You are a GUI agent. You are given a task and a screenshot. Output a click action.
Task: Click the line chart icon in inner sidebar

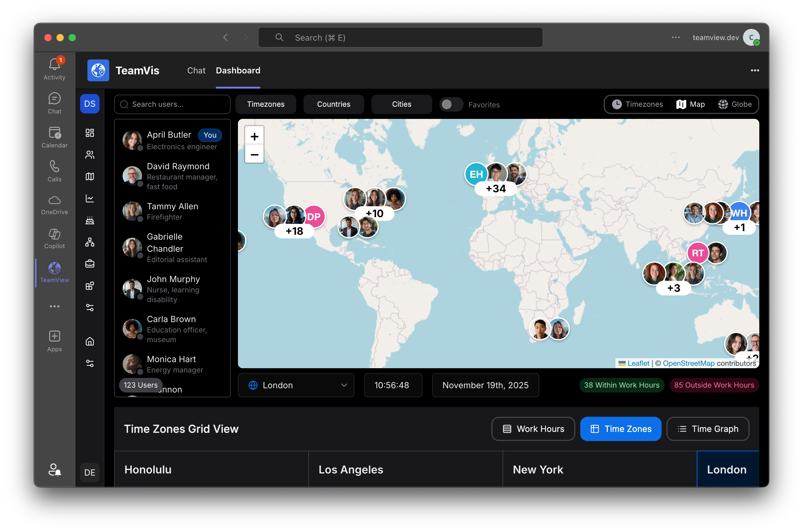pyautogui.click(x=90, y=198)
